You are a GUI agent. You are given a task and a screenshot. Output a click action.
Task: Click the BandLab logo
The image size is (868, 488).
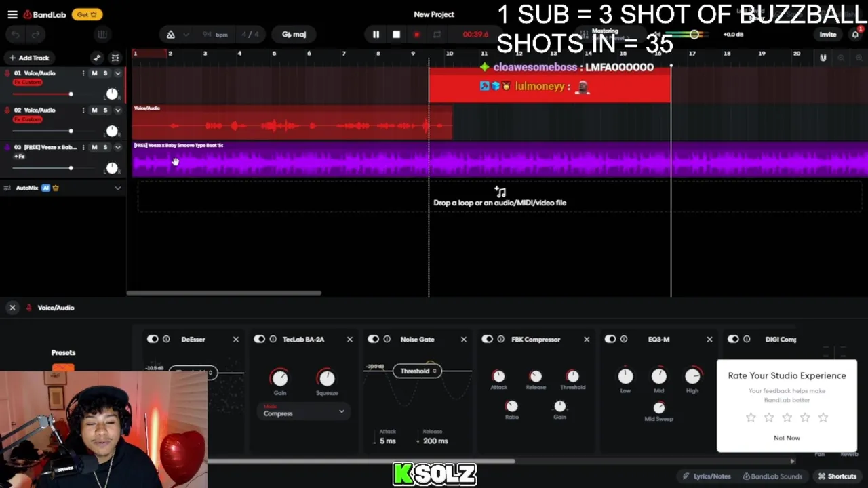[x=45, y=14]
